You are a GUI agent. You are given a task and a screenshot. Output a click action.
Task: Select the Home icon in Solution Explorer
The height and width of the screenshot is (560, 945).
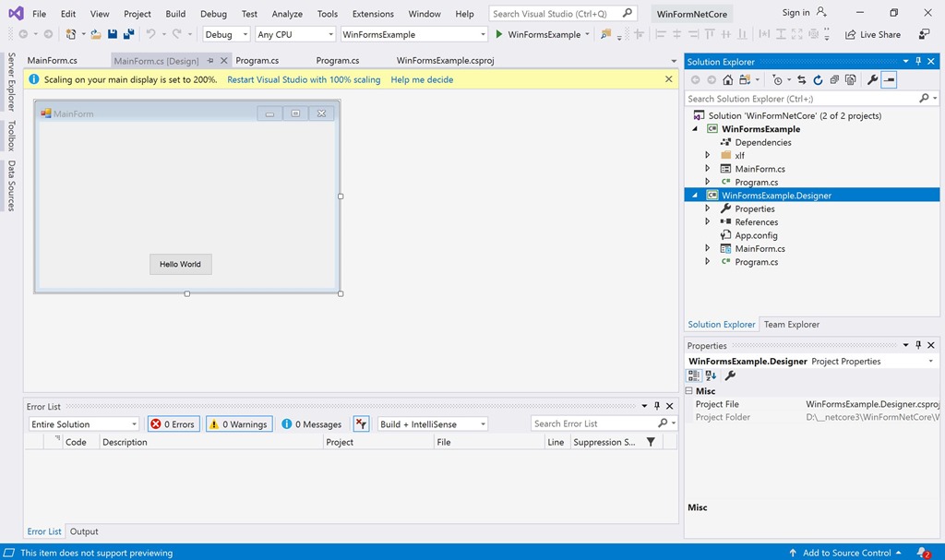[728, 79]
